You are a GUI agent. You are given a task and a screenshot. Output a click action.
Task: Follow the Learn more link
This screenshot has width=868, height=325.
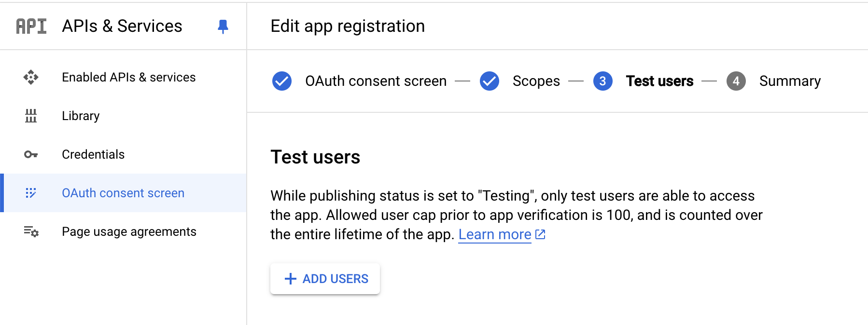[x=495, y=234]
